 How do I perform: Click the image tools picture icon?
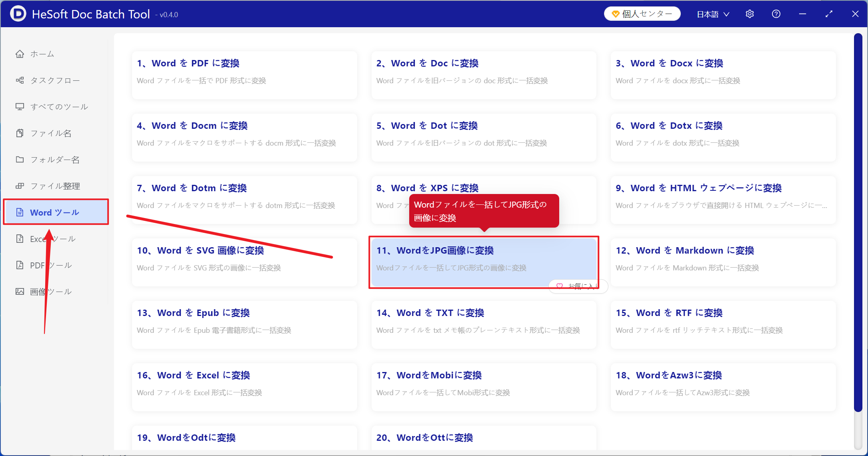20,291
